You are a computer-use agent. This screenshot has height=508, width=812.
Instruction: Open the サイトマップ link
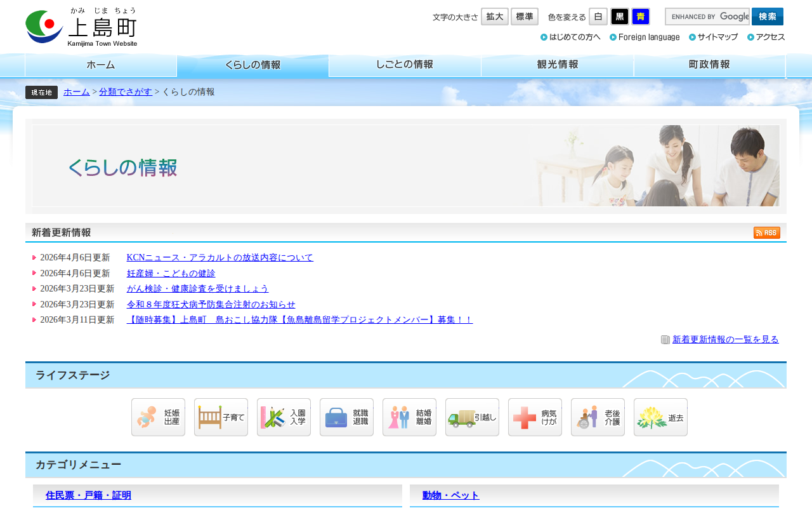tap(714, 37)
